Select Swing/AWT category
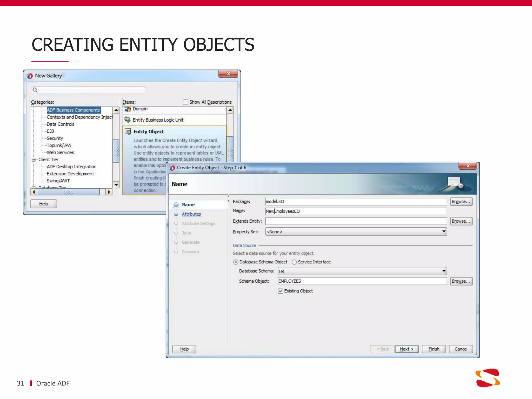The height and width of the screenshot is (399, 532). (x=58, y=181)
